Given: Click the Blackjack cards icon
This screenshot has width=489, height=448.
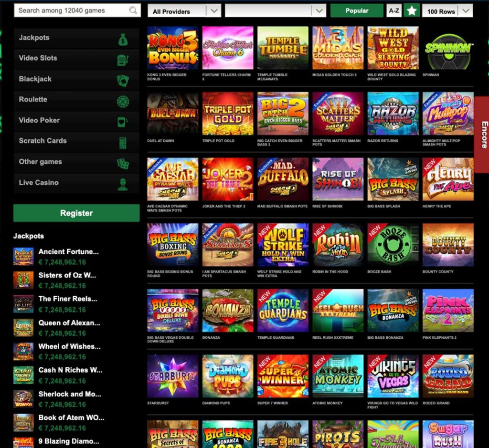Looking at the screenshot, I should (123, 81).
